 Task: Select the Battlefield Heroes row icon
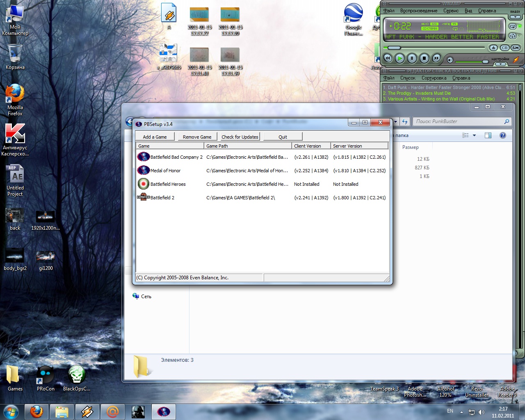[x=143, y=184]
